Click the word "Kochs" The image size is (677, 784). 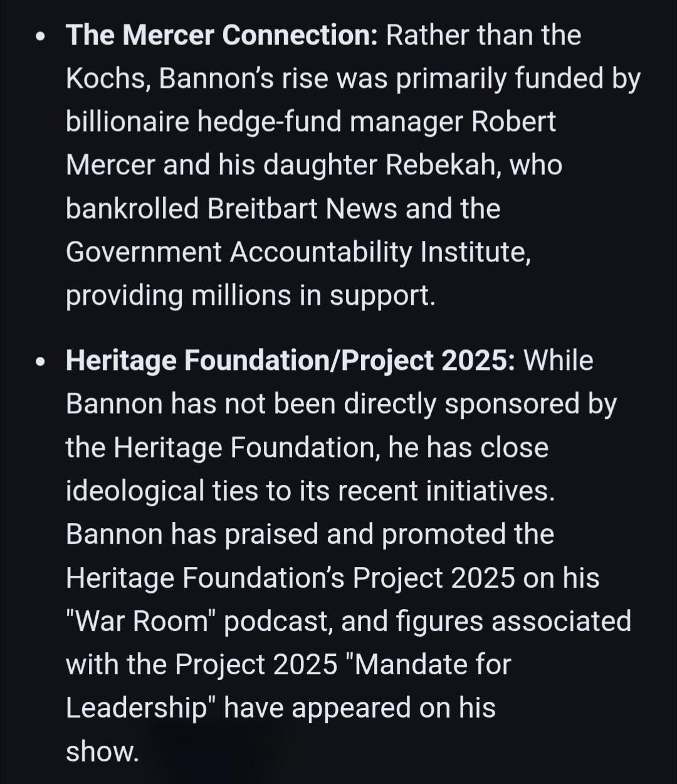click(x=107, y=78)
